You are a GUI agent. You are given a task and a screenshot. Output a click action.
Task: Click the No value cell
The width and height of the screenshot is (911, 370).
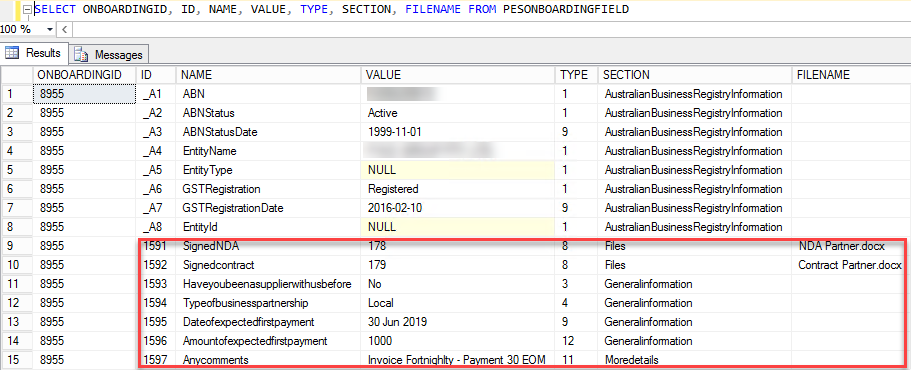[458, 284]
